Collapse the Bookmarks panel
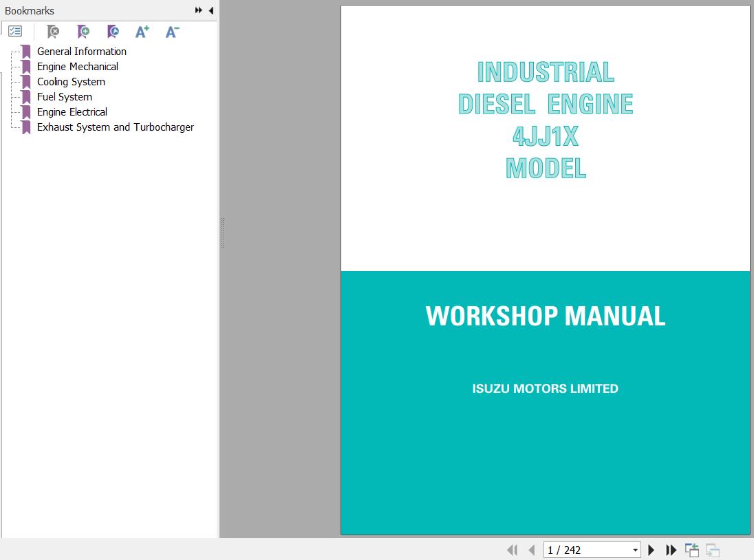754x560 pixels. [x=211, y=10]
